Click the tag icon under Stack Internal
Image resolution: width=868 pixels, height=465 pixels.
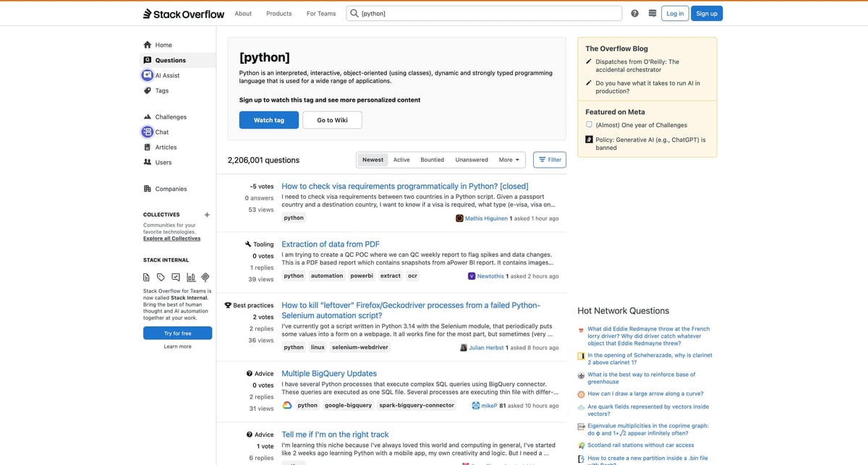(x=161, y=277)
